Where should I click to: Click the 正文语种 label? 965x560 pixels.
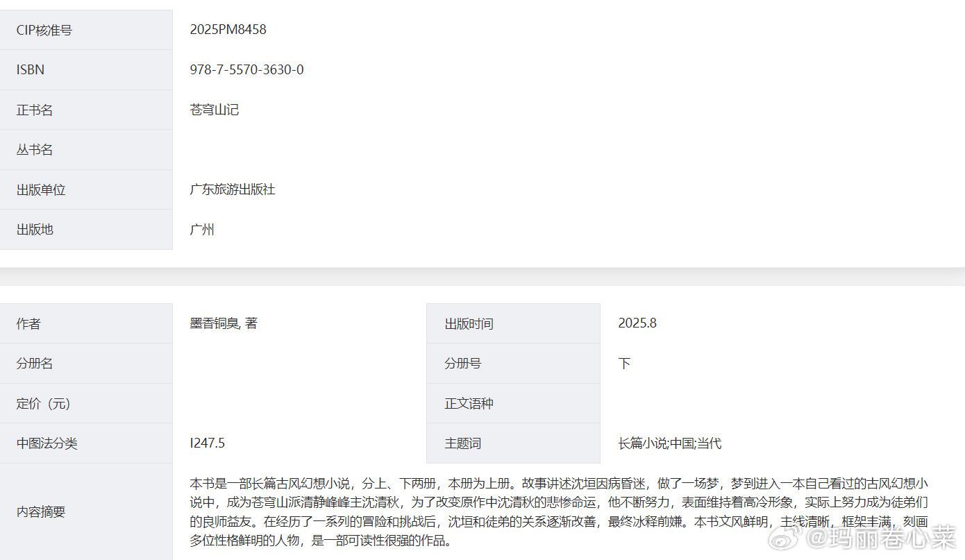pos(469,404)
